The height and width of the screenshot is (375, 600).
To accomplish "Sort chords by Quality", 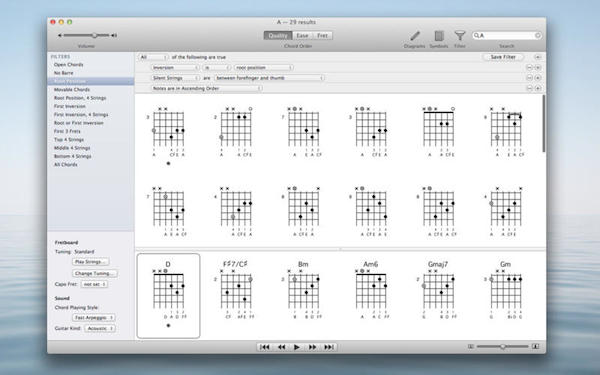I will pos(278,36).
